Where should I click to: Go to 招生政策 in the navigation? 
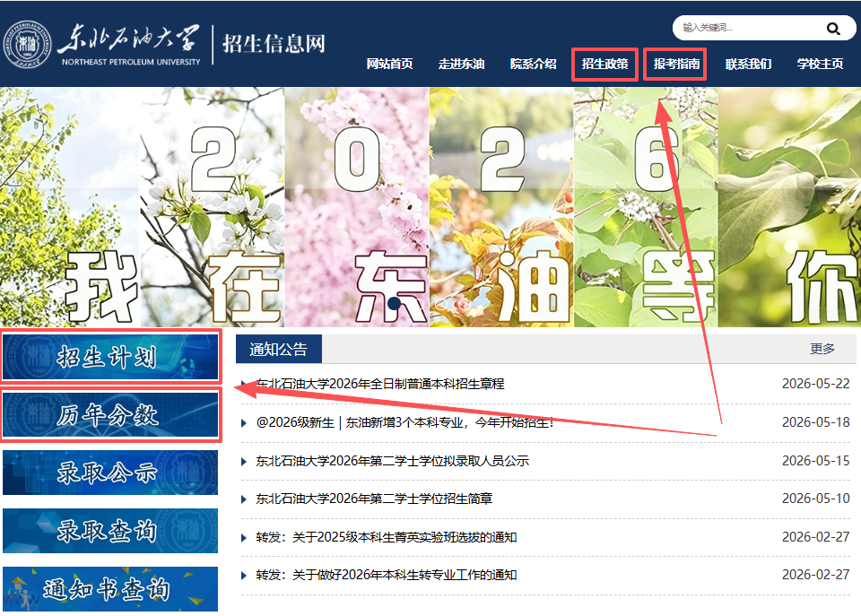605,65
